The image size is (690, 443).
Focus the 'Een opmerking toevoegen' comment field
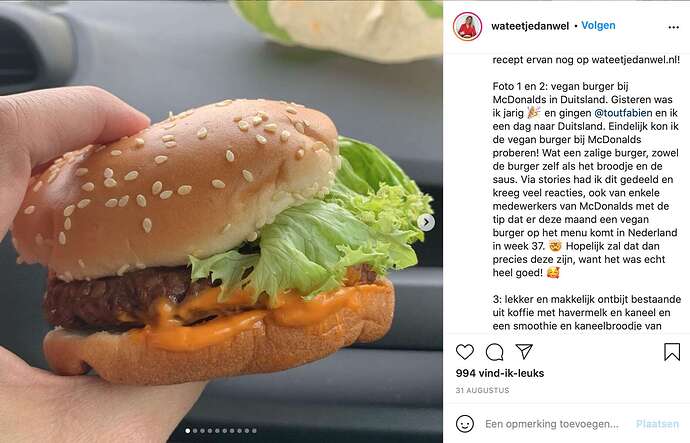pos(552,424)
